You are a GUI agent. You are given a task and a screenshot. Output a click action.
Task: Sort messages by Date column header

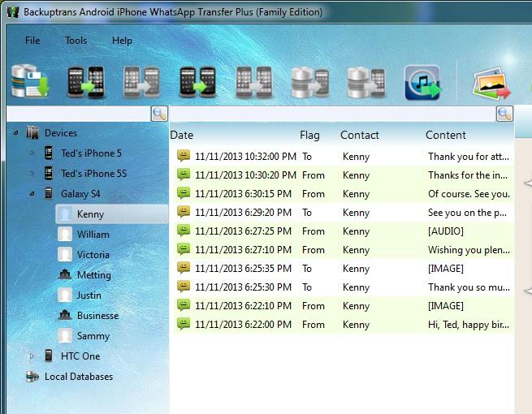[182, 135]
